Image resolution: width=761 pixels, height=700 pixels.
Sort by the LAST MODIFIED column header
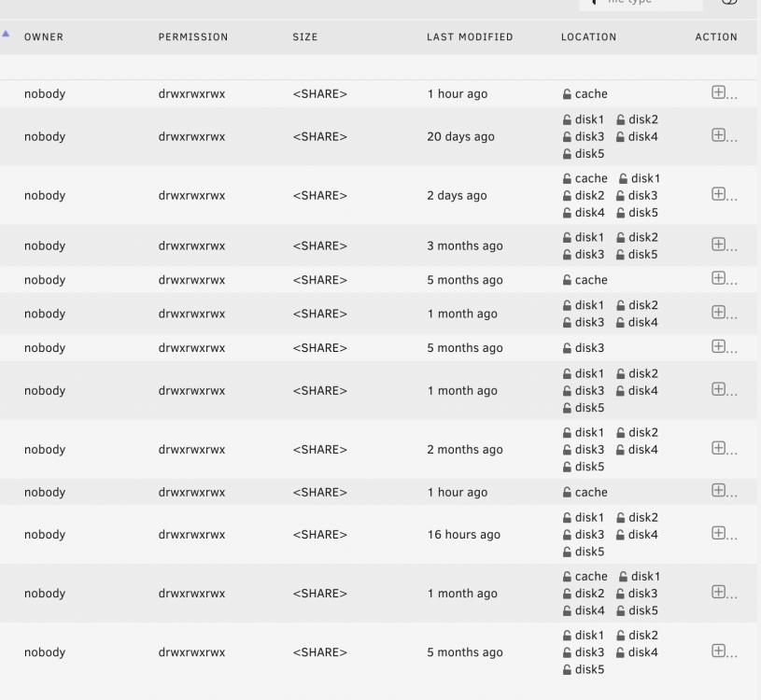click(470, 37)
